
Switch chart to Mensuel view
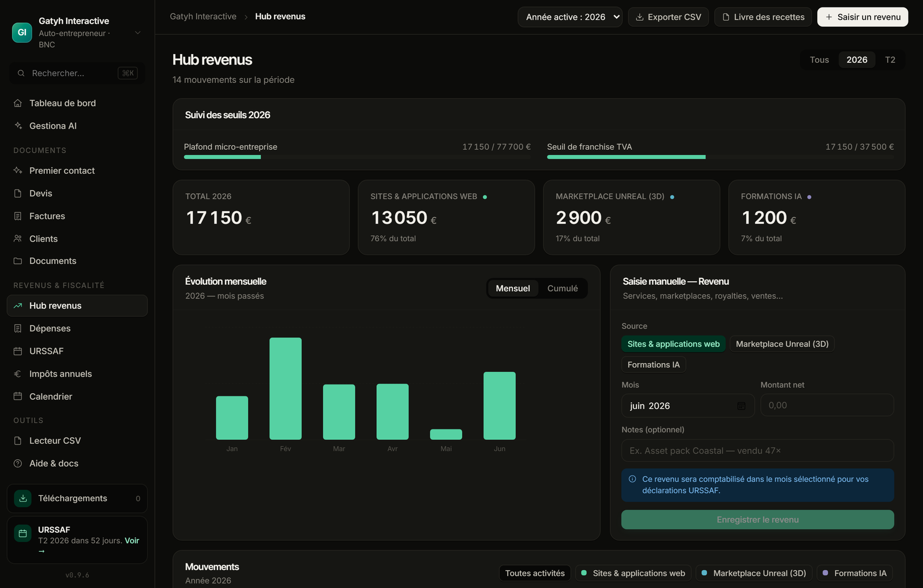point(513,288)
